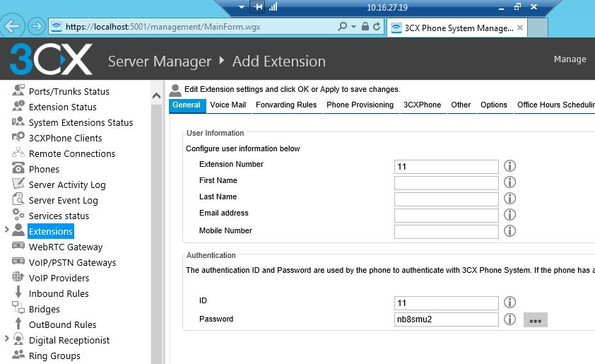Open address bar dropdown arrow
595x364 pixels.
[353, 27]
